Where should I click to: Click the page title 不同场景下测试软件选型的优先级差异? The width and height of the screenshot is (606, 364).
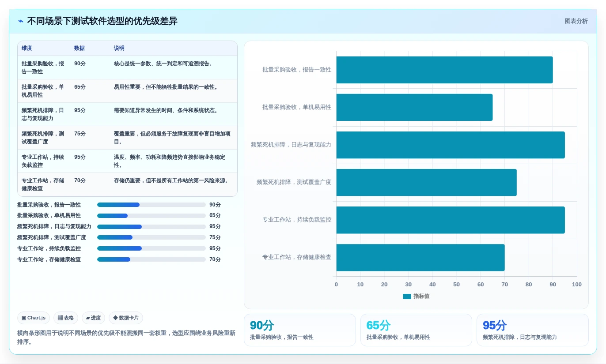pyautogui.click(x=102, y=21)
